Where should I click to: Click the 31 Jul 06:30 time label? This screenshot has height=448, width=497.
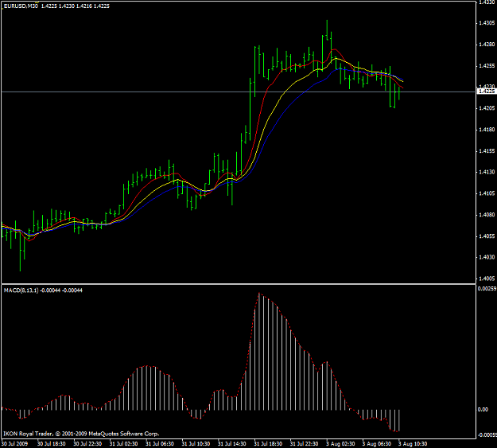pos(160,443)
